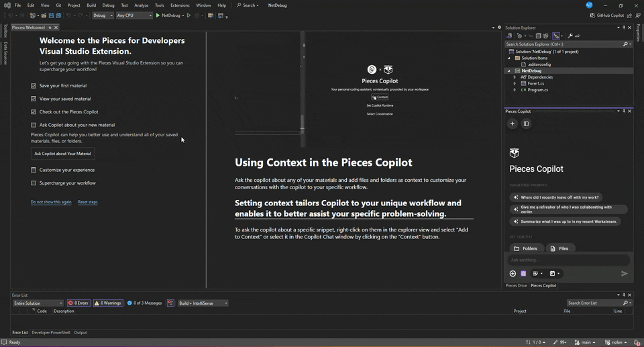This screenshot has height=347, width=644.
Task: Click Start Without Debugging outline play icon
Action: [x=189, y=15]
